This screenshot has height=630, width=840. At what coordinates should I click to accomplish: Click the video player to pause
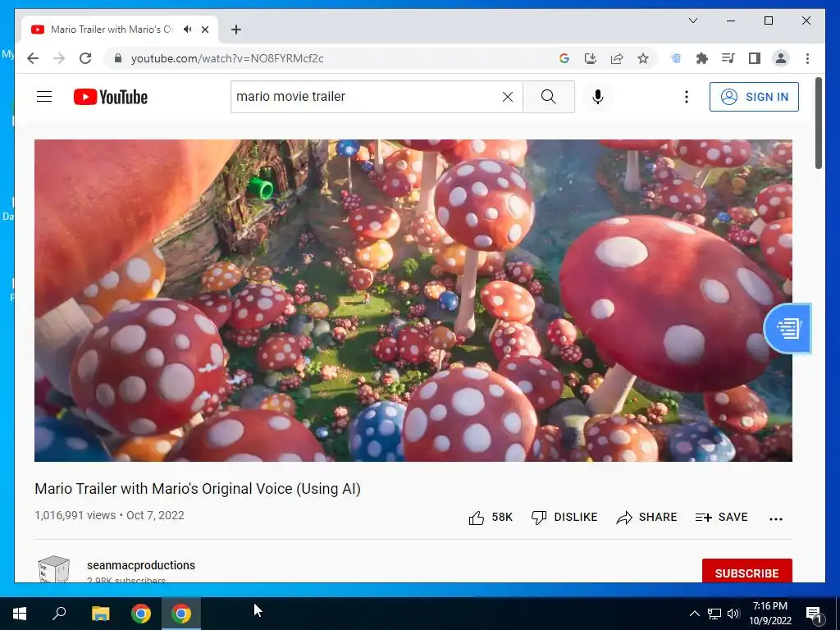[x=413, y=300]
